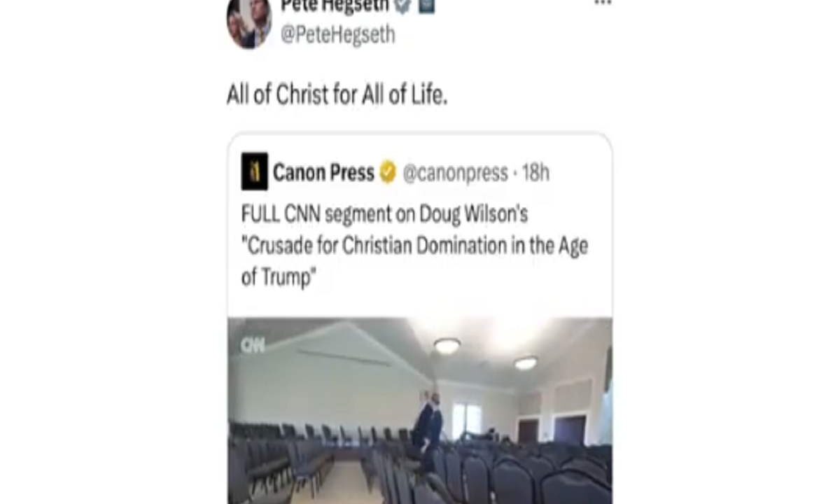
Task: Open the Canon Press account name
Action: coord(323,173)
